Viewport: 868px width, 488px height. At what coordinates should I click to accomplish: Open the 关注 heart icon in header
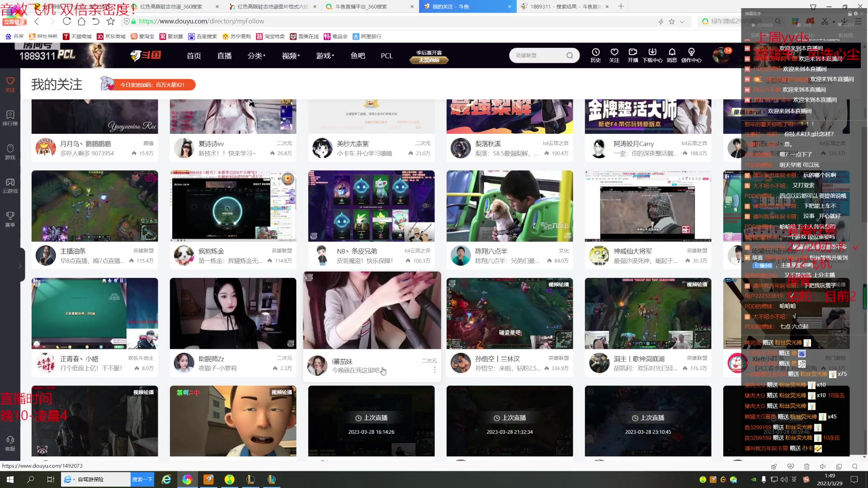coord(614,55)
